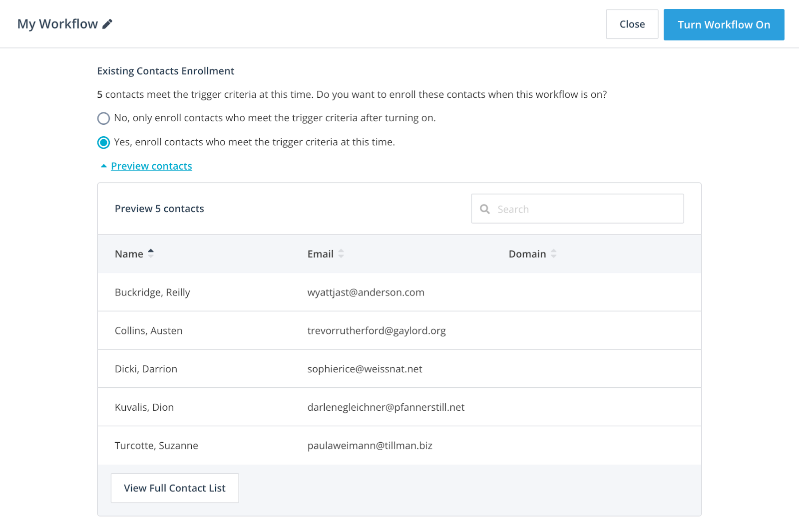
Task: Focus the contacts Search field
Action: tap(584, 209)
